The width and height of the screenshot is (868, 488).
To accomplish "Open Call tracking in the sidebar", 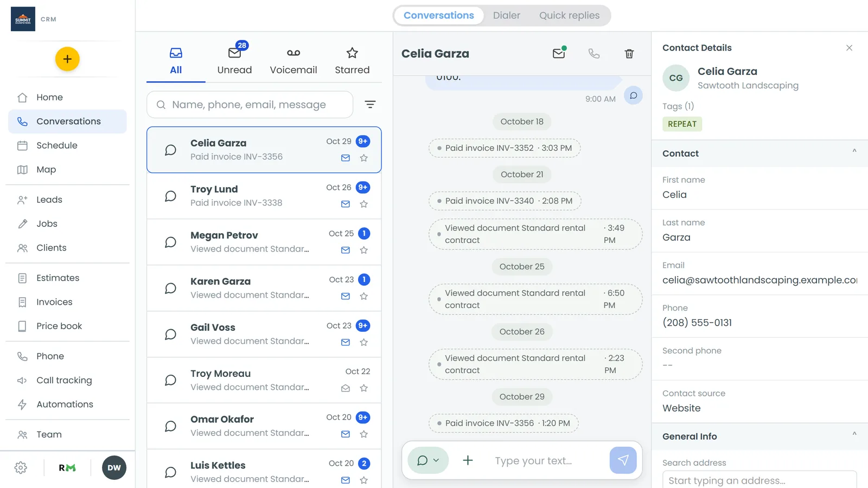I will coord(67,380).
